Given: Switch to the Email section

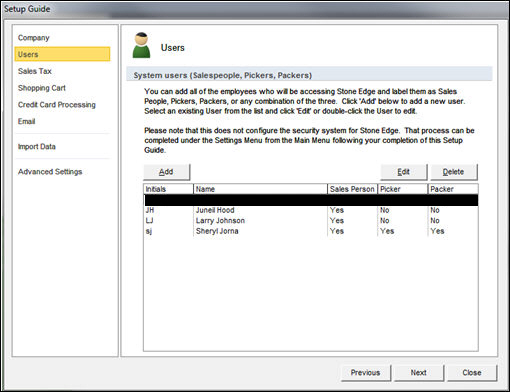Looking at the screenshot, I should pyautogui.click(x=26, y=121).
